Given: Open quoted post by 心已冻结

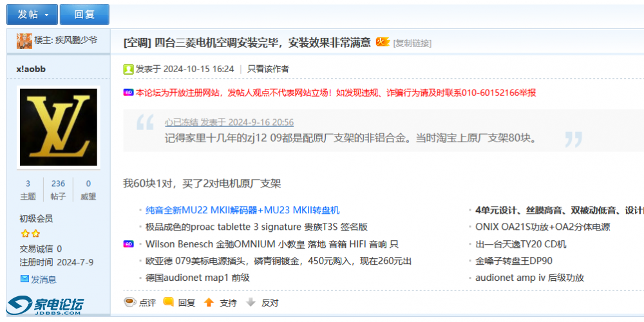Looking at the screenshot, I should point(229,122).
